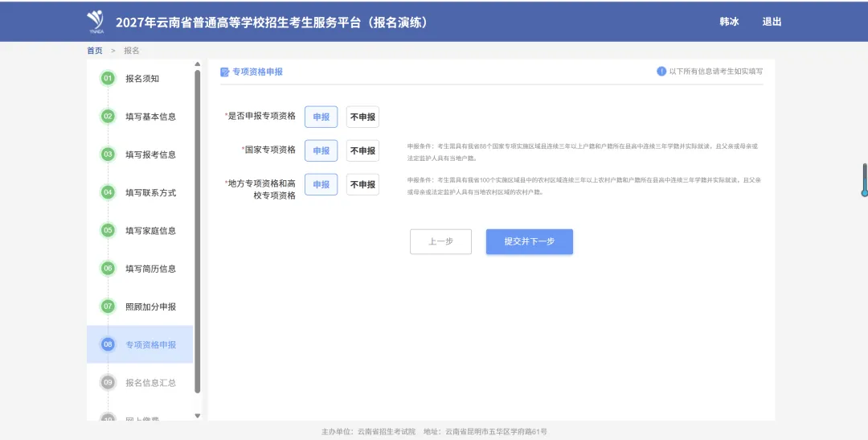Click the page scrollbar handle at right edge
The height and width of the screenshot is (440, 868).
[864, 180]
